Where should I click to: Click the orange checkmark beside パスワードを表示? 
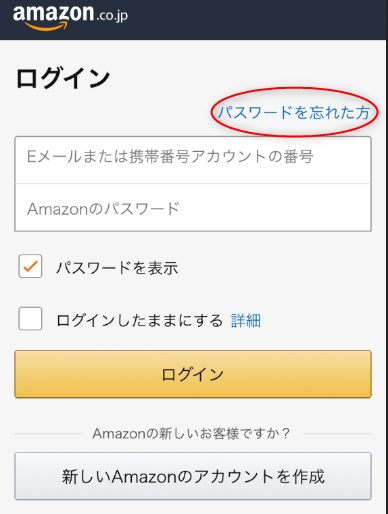pos(30,266)
